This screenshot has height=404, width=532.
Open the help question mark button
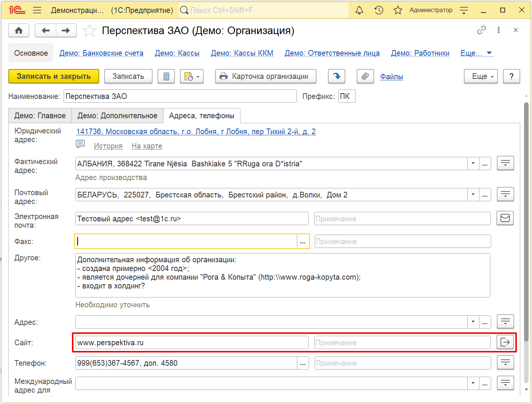[x=512, y=76]
